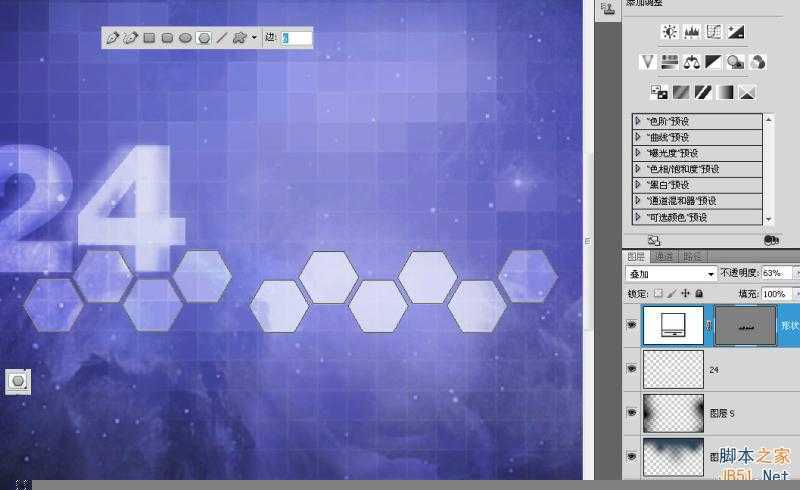Add a Vibrance adjustment

pos(647,62)
